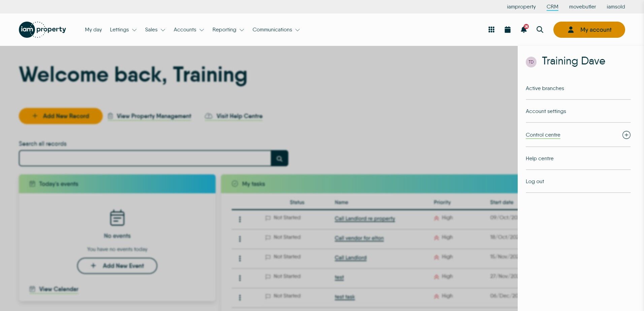Click the TD avatar beside Training Dave
644x311 pixels.
(531, 62)
